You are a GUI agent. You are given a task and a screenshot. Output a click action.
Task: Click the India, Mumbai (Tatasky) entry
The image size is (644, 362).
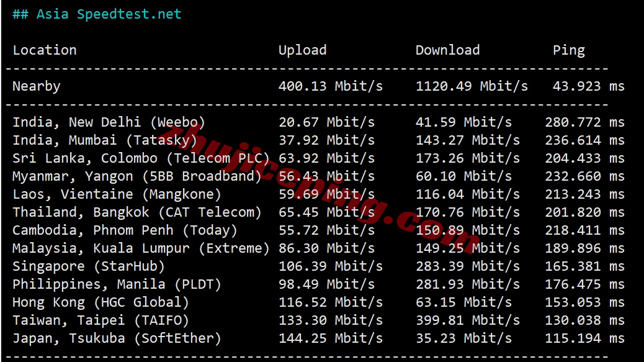pos(318,140)
